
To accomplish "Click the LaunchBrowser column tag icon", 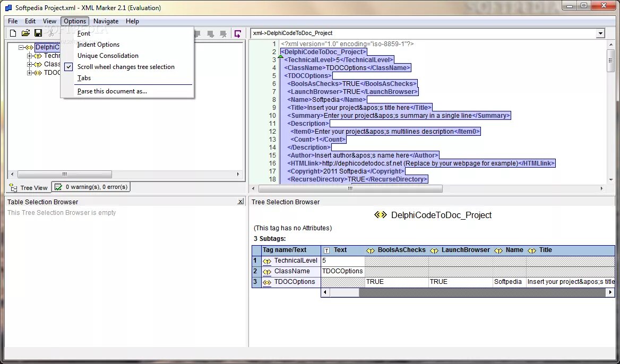I will pos(434,250).
